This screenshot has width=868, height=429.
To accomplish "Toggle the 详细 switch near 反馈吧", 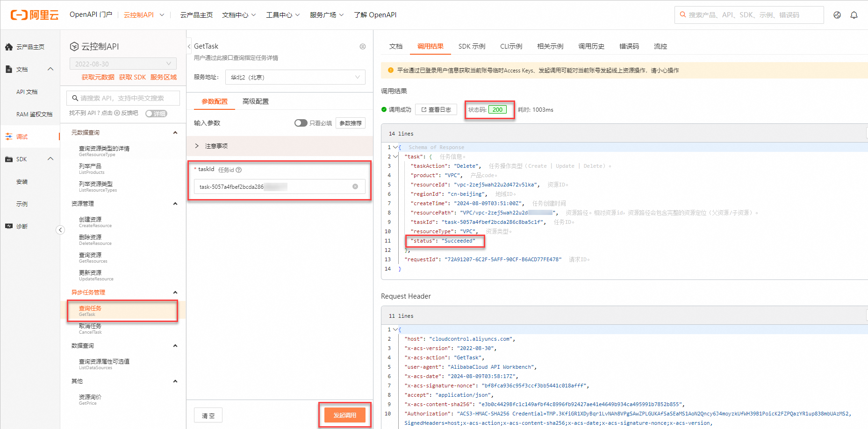I will point(156,113).
